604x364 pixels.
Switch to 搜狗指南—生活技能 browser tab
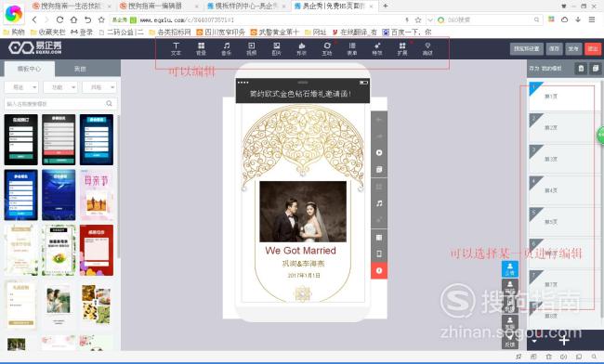click(71, 6)
